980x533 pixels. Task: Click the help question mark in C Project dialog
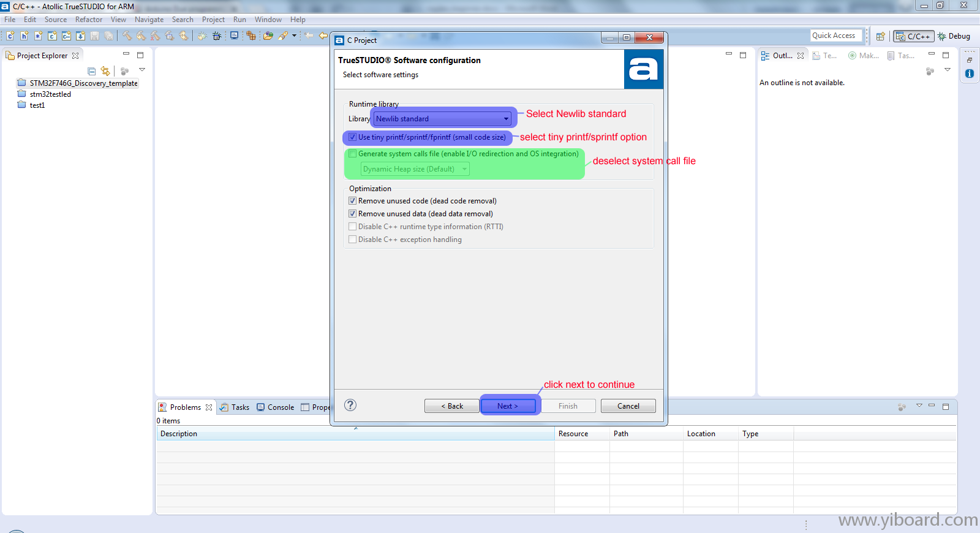(x=350, y=405)
